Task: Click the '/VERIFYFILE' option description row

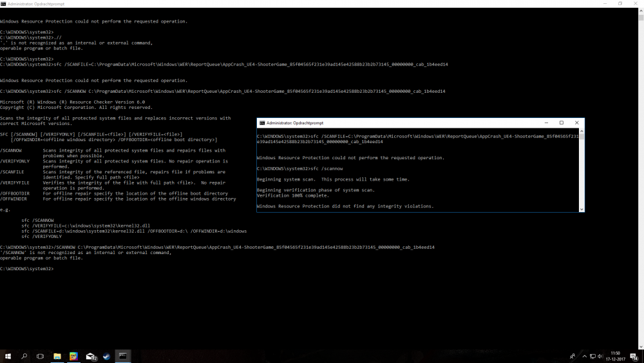Action: pyautogui.click(x=113, y=185)
